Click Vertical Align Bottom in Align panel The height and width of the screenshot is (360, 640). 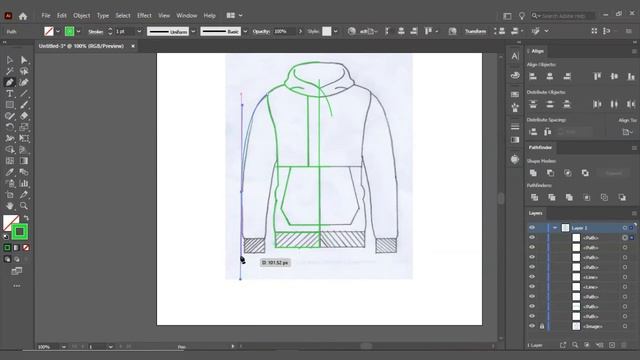coord(631,76)
